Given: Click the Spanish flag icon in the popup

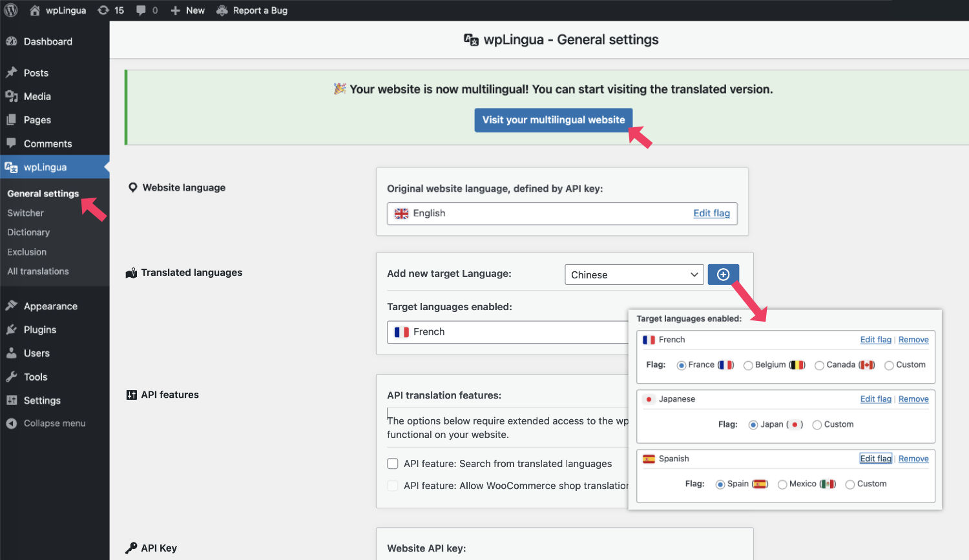Looking at the screenshot, I should [649, 459].
